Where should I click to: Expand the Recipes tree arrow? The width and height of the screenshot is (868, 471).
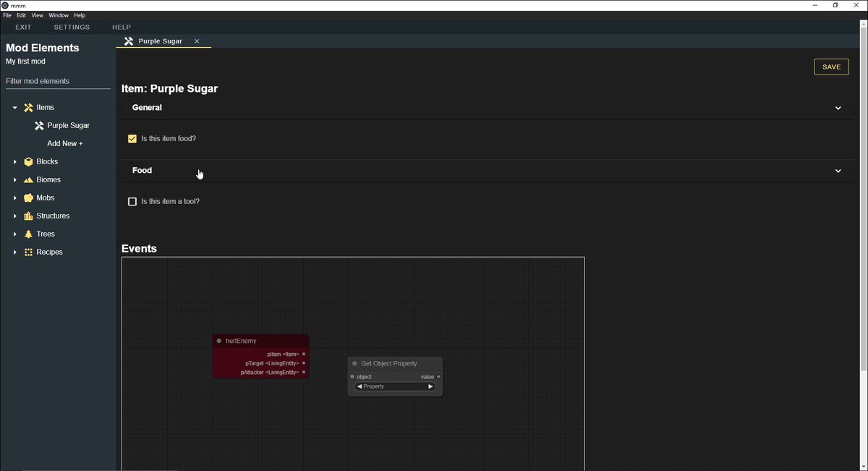(15, 253)
